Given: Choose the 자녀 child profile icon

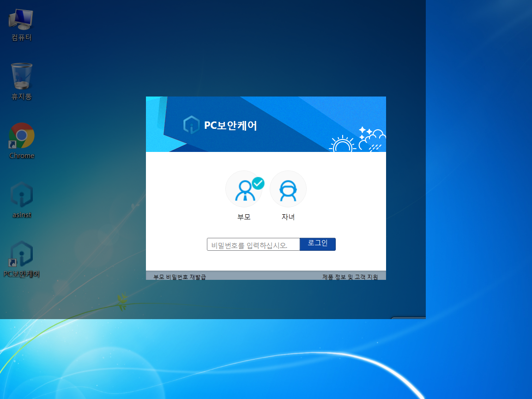Looking at the screenshot, I should point(288,189).
